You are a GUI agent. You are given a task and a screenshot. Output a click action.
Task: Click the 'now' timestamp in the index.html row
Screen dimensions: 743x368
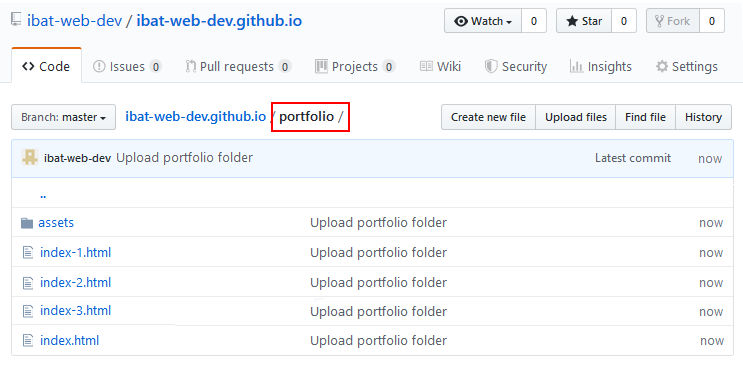(x=712, y=341)
